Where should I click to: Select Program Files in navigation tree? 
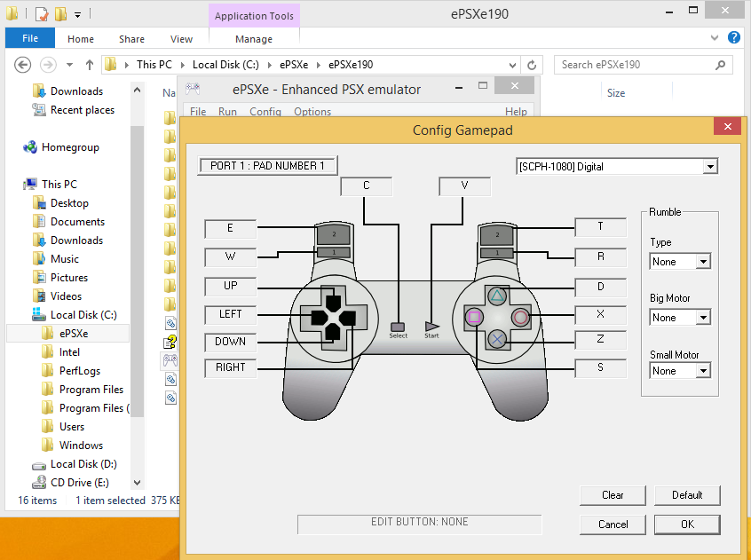pyautogui.click(x=83, y=390)
